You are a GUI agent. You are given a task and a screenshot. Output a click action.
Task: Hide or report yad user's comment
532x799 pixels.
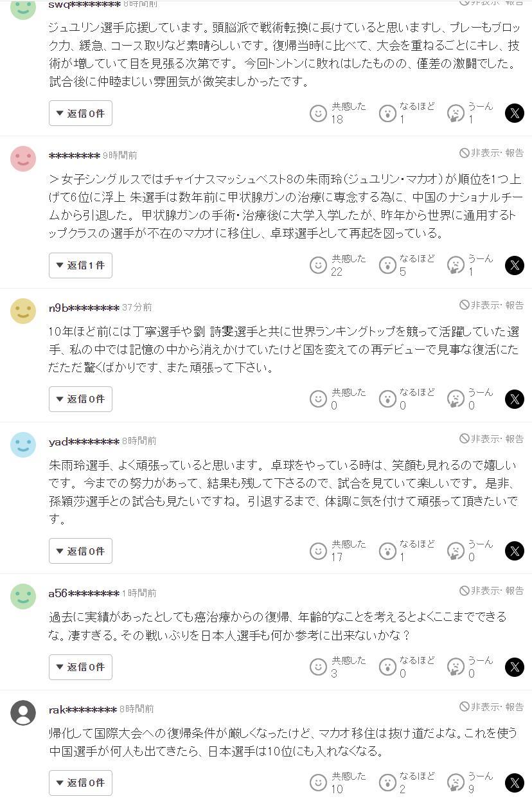pos(492,438)
